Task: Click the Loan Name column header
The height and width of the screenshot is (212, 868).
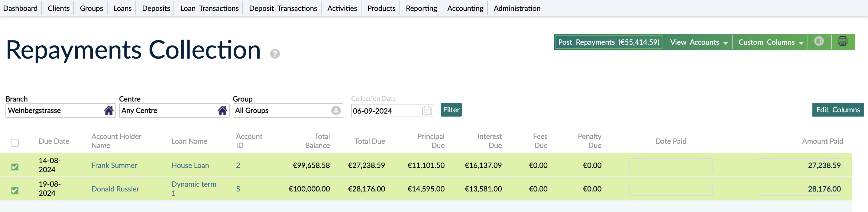Action: coord(189,141)
